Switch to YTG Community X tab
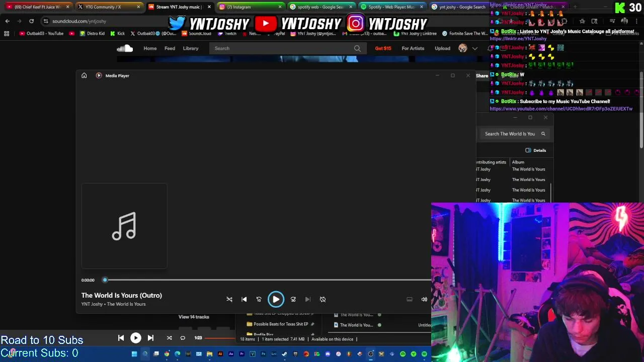Viewport: 644px width, 362px height. point(108,7)
